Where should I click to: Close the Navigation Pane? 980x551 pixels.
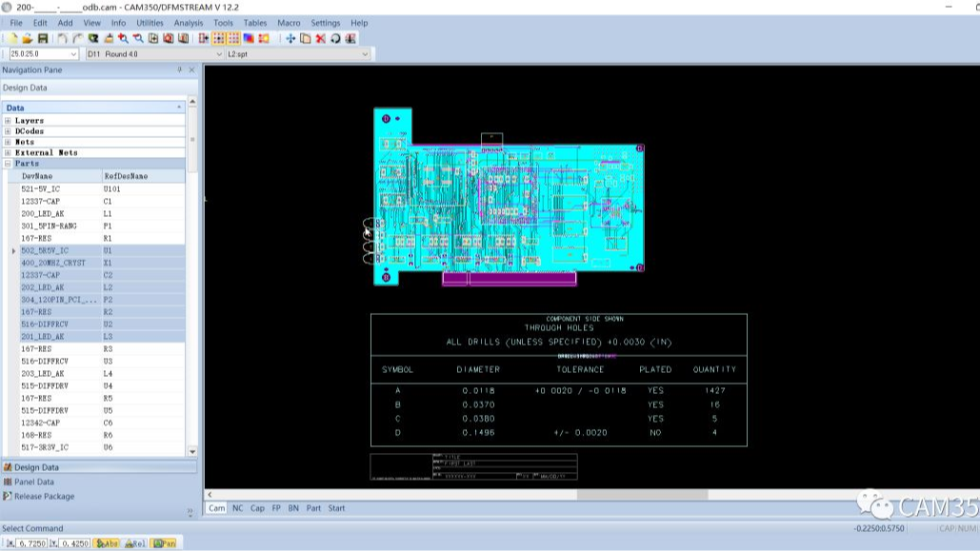pos(191,70)
